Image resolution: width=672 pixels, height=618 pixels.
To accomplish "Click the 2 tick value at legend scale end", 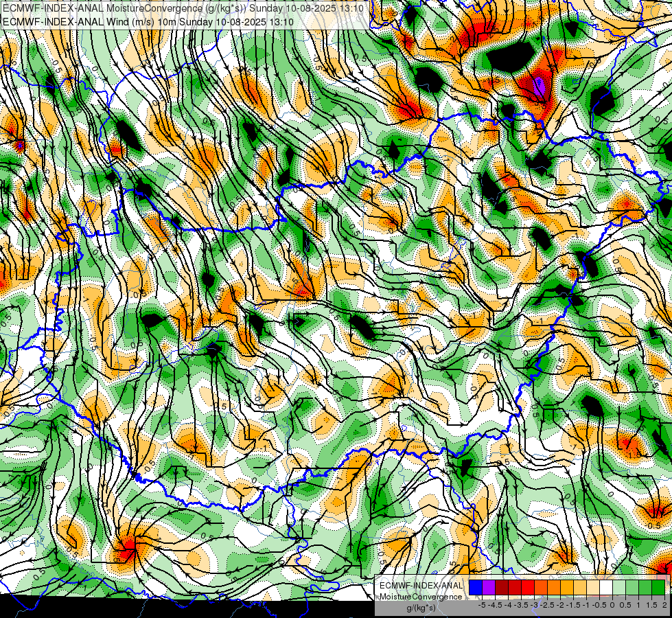I will (x=664, y=605).
